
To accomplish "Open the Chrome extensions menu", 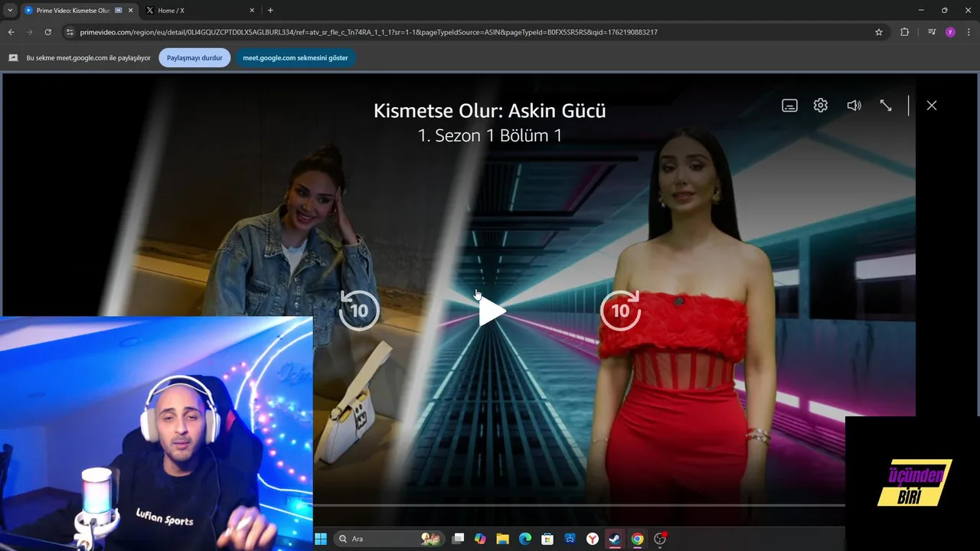I will tap(904, 32).
